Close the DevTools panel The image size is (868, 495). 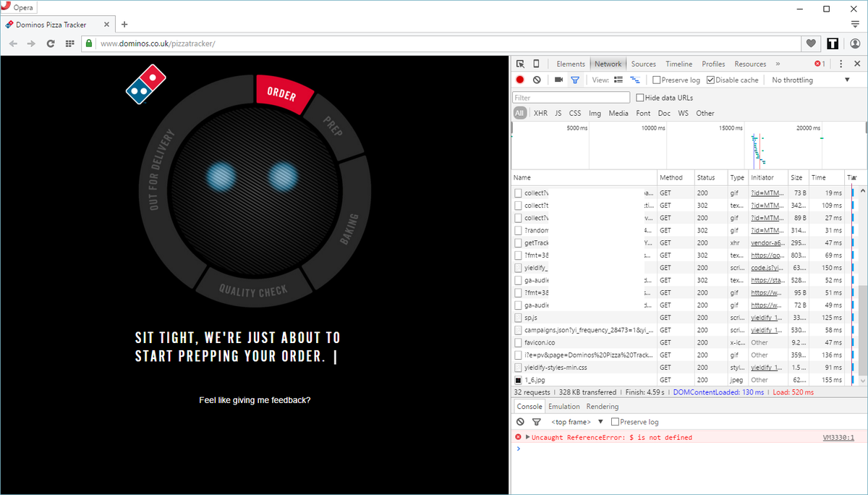click(x=856, y=64)
